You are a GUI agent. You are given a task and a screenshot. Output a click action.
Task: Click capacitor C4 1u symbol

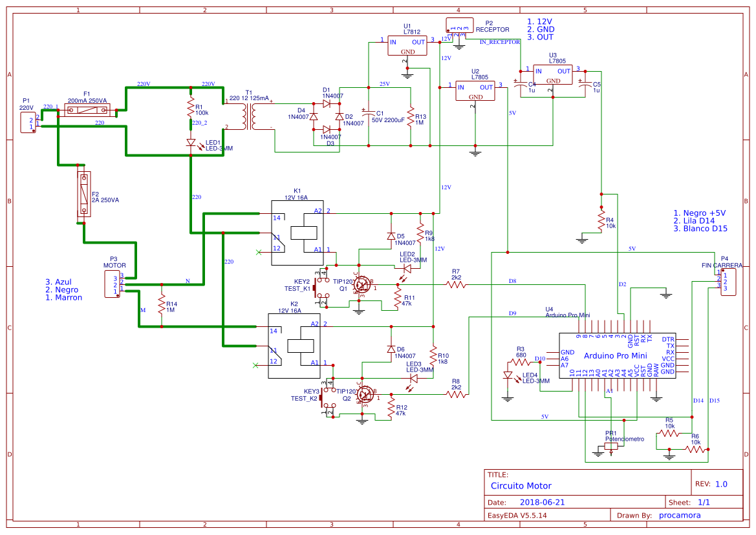click(x=520, y=84)
